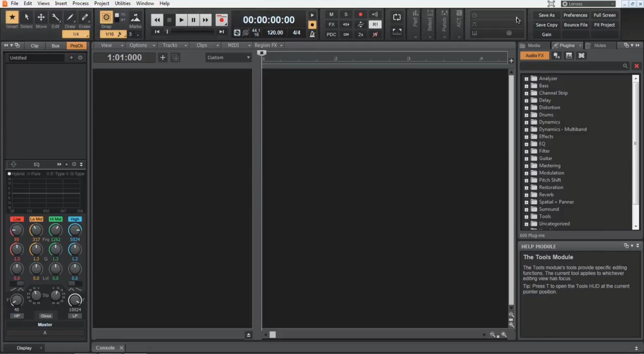
Task: Toggle the metronome icon
Action: click(x=312, y=34)
